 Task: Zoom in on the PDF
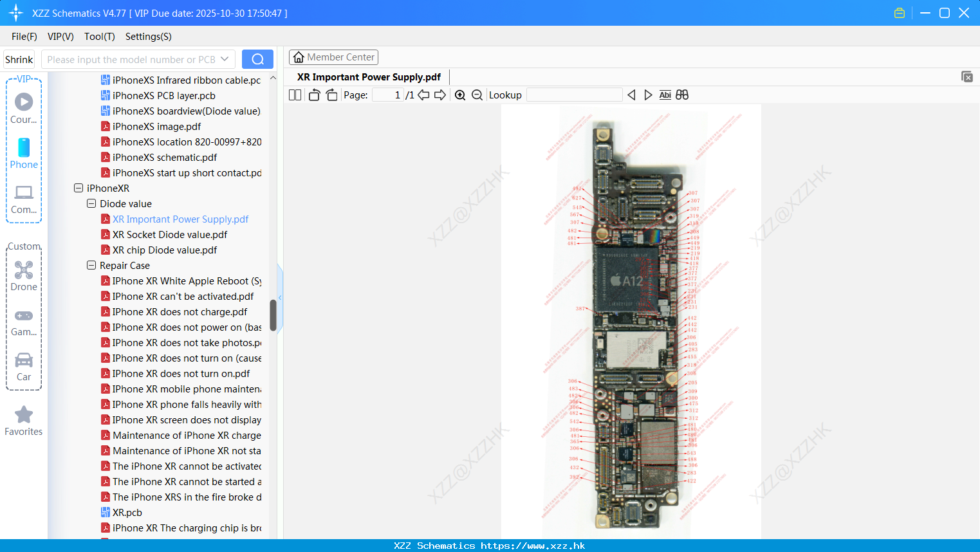(460, 95)
